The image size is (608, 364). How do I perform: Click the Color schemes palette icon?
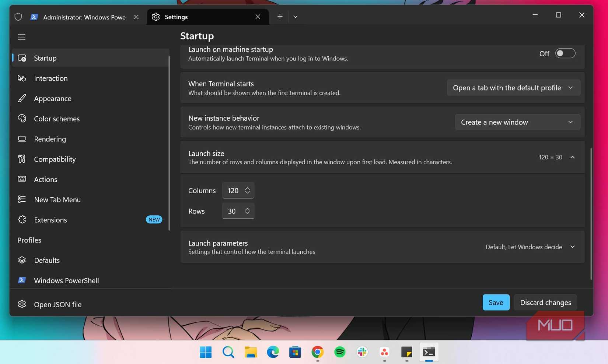(x=22, y=119)
